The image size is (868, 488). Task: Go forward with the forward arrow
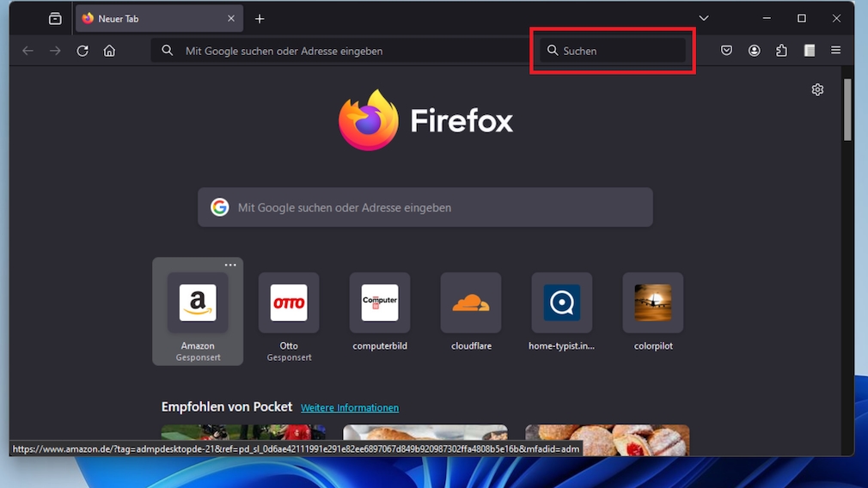(x=55, y=51)
